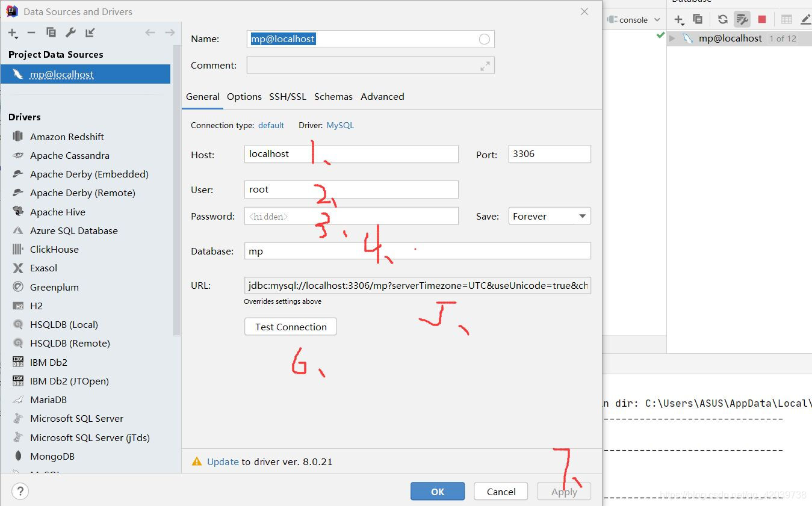
Task: Switch to the General tab
Action: click(x=203, y=96)
